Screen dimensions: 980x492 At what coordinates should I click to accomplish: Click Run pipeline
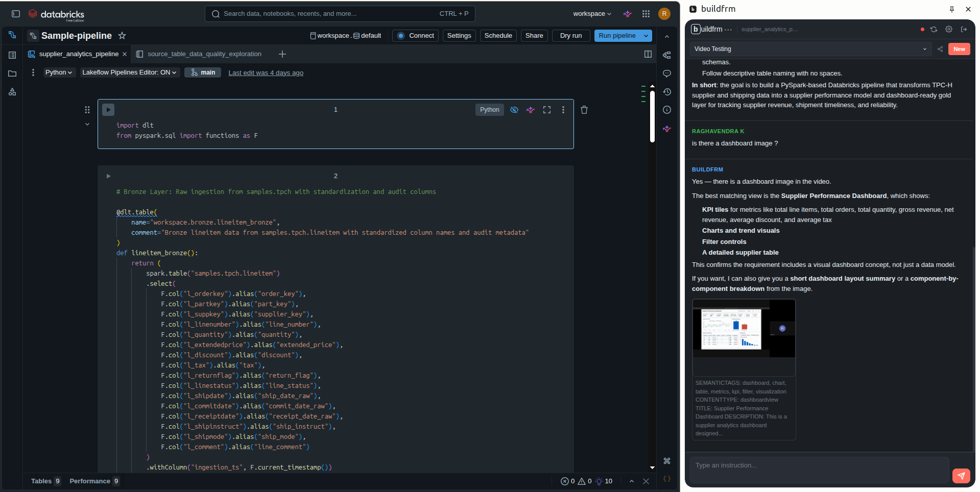[x=617, y=36]
